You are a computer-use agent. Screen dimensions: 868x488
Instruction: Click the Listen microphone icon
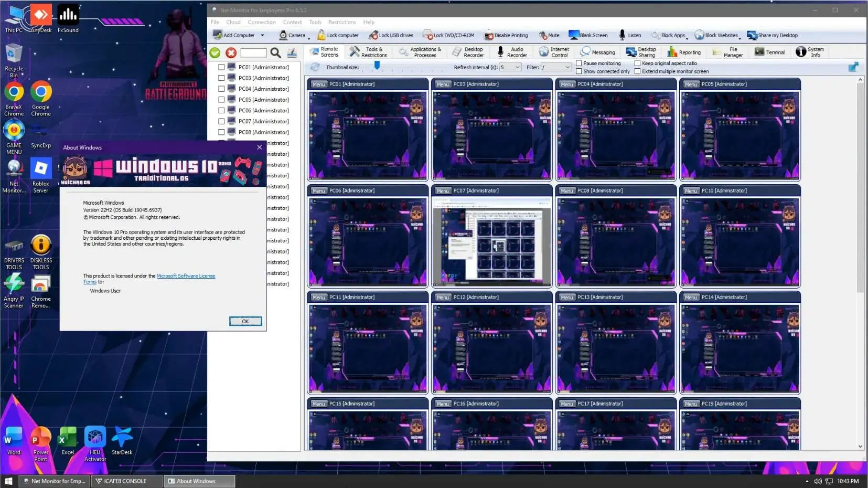click(622, 35)
